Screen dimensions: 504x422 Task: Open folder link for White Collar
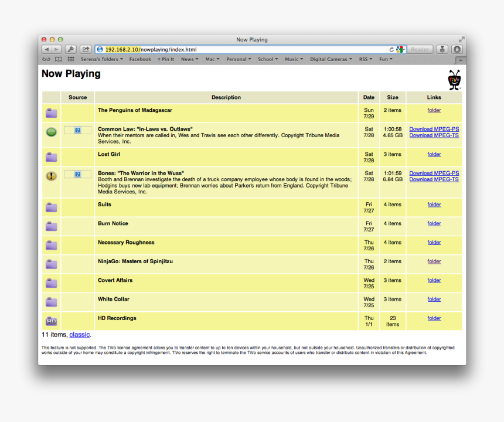coord(434,300)
